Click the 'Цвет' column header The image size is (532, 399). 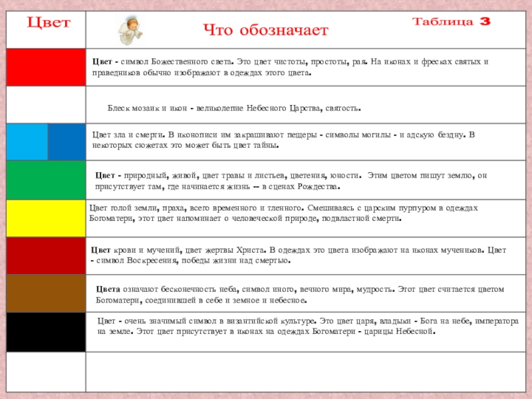[x=49, y=23]
